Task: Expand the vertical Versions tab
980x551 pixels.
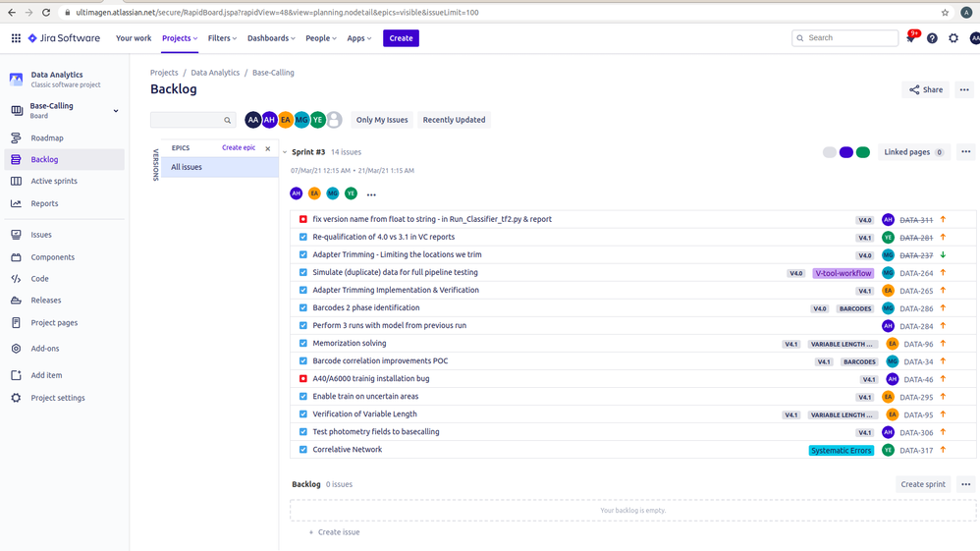Action: click(155, 165)
